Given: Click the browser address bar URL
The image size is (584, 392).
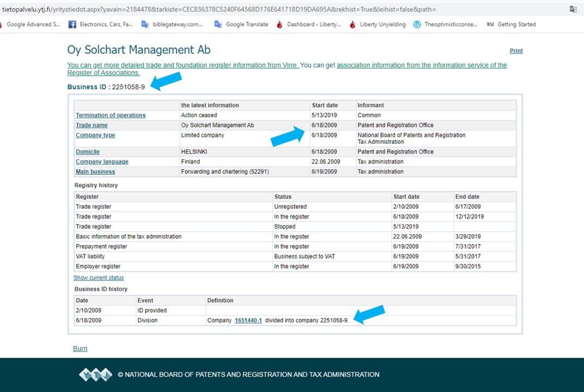Looking at the screenshot, I should (x=218, y=9).
